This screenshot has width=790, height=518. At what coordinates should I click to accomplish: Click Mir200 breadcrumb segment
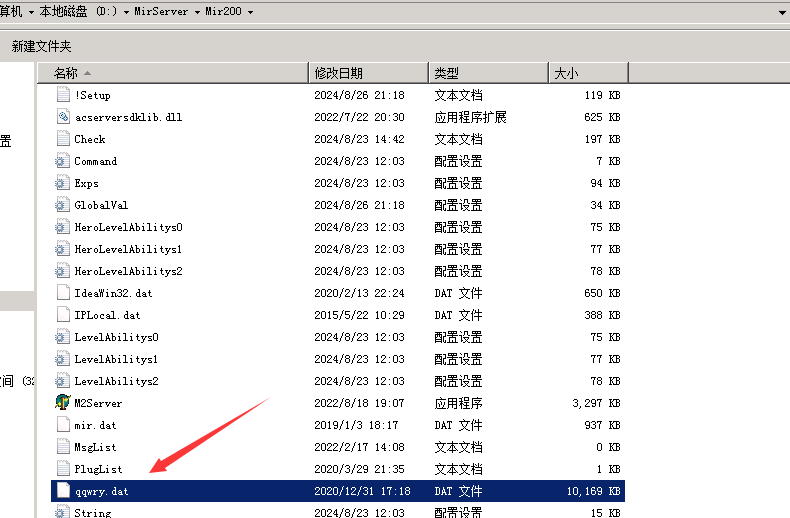coord(223,11)
